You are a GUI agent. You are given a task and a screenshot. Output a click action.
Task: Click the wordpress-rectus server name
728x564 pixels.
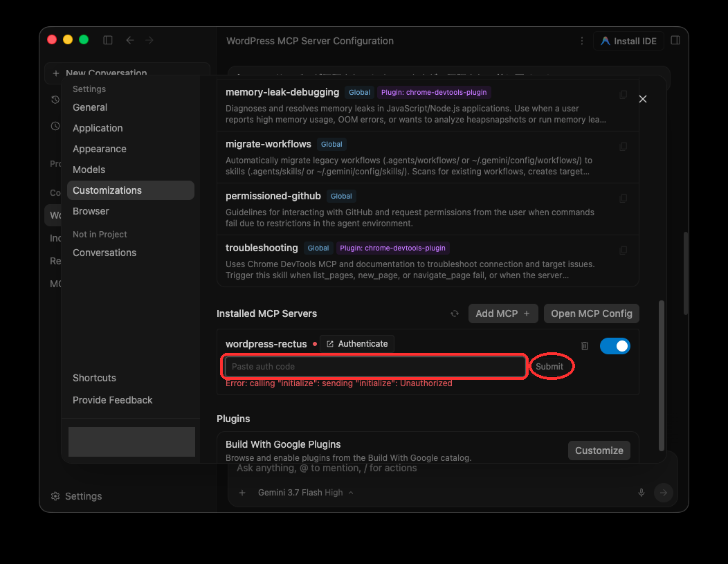click(266, 344)
